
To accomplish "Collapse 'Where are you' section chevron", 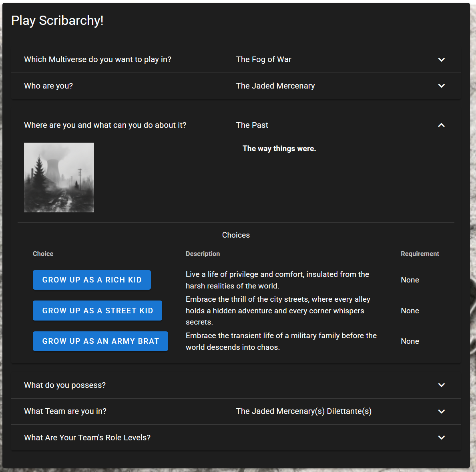I will pyautogui.click(x=441, y=125).
